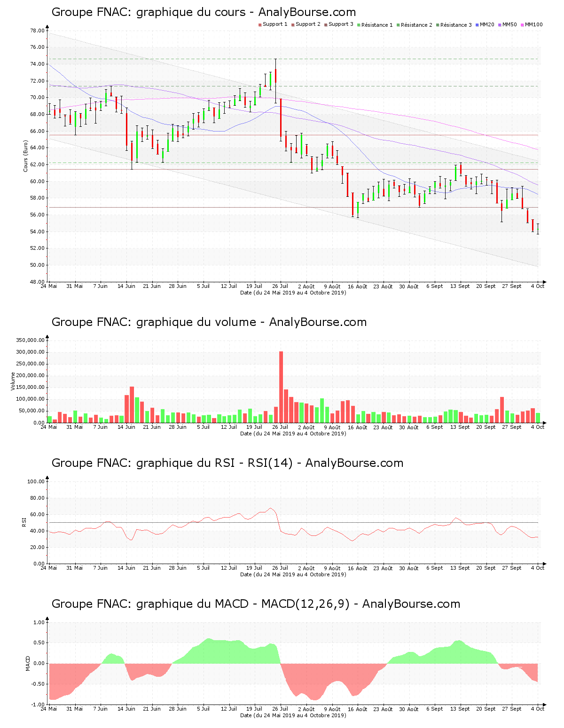Click the date range caption under RSI chart

[x=293, y=574]
